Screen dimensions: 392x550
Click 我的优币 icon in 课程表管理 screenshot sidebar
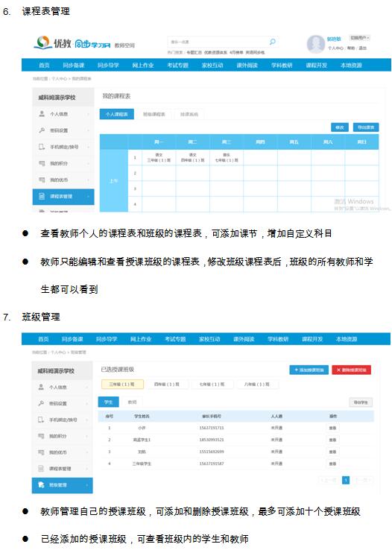tap(42, 180)
